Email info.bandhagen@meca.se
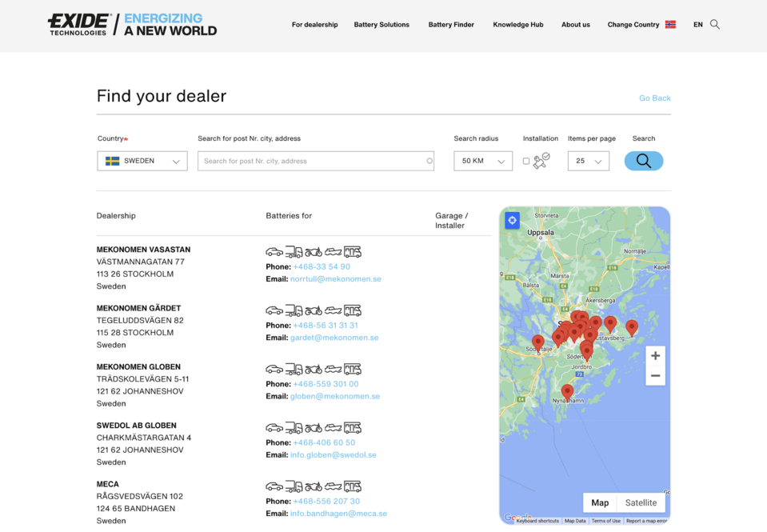Screen dimensions: 767x532 pyautogui.click(x=338, y=514)
